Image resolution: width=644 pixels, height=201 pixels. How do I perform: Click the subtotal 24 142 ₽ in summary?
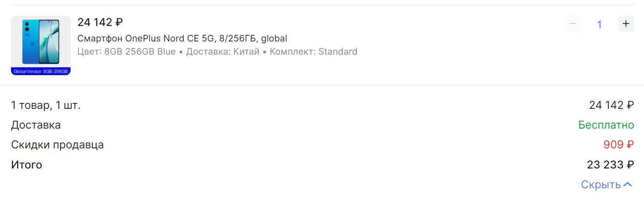point(611,105)
